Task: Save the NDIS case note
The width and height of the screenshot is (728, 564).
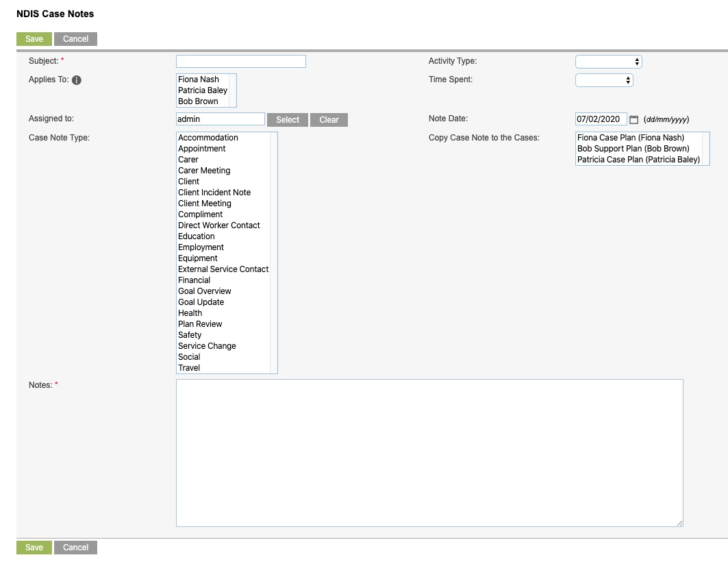Action: (x=33, y=39)
